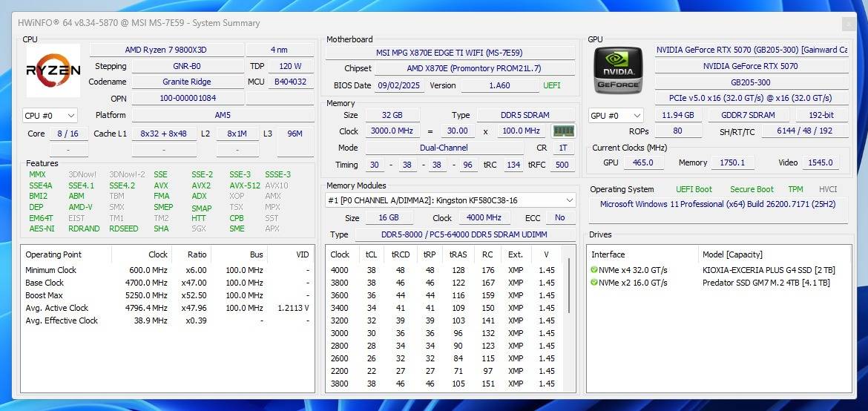Click the AMD Ryzen 7 9800X3D name field
The width and height of the screenshot is (868, 411).
(x=165, y=50)
